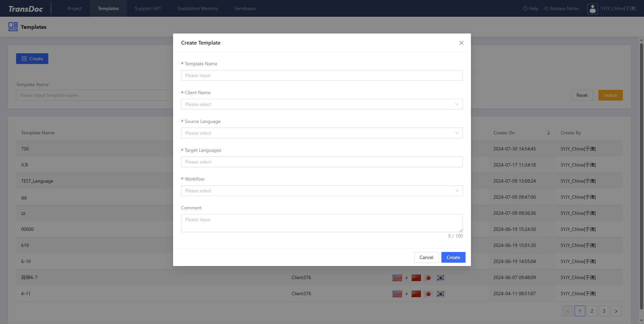Click the user avatar icon
Image resolution: width=644 pixels, height=324 pixels.
(592, 9)
